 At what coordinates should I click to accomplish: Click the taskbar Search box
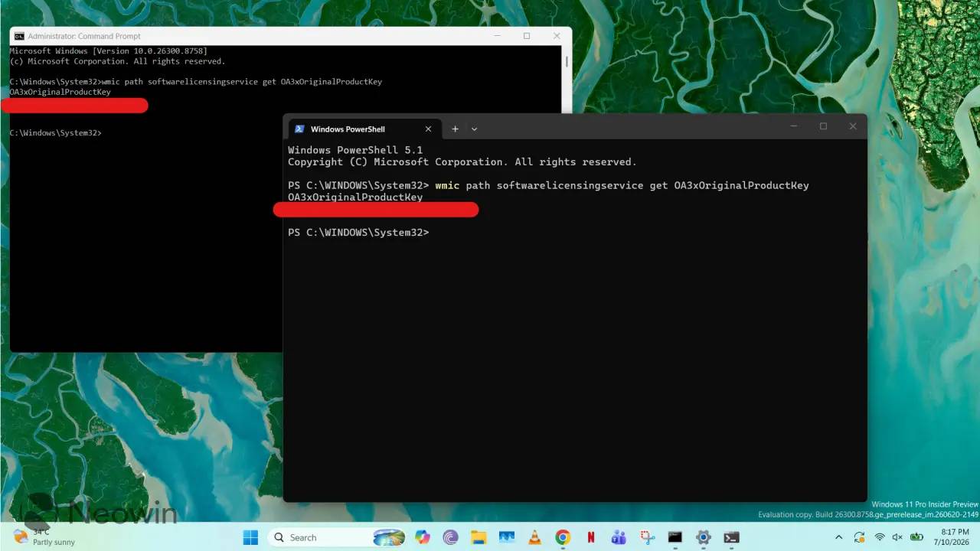pyautogui.click(x=338, y=537)
